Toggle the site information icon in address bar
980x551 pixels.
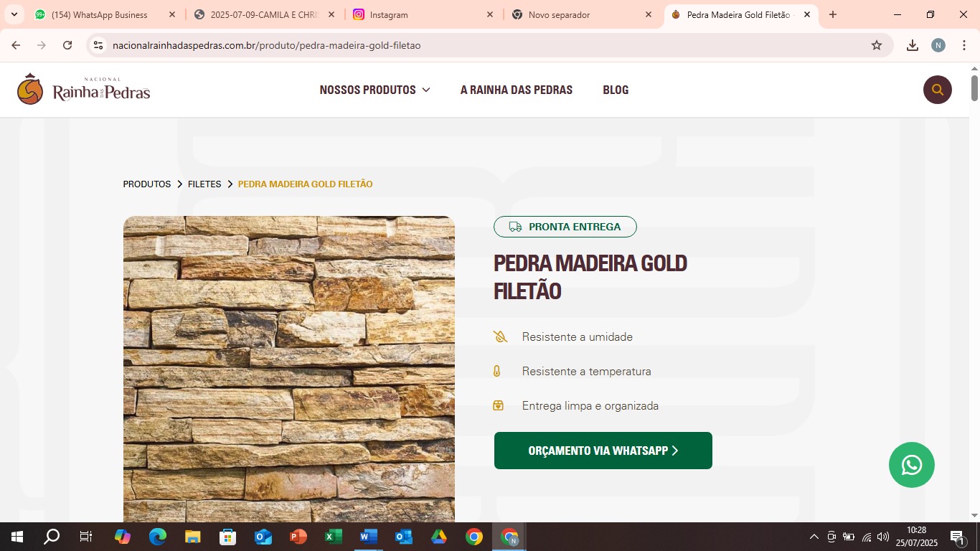click(98, 44)
